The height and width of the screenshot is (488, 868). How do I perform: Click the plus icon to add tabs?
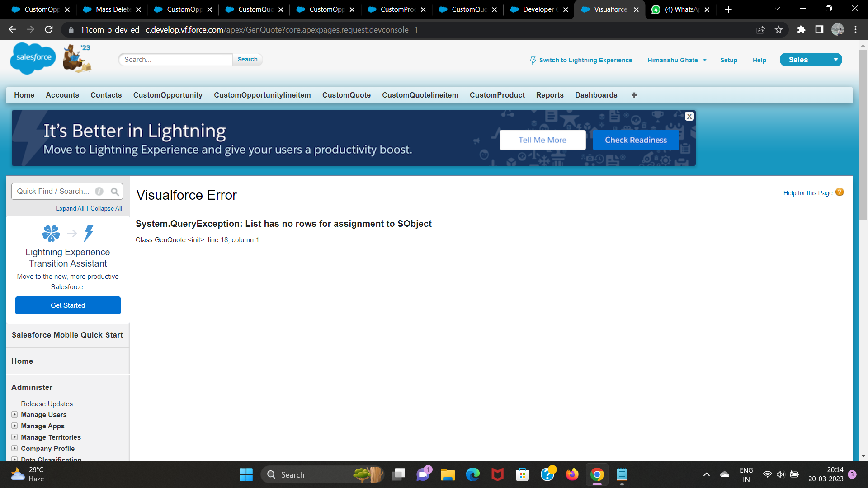point(634,95)
